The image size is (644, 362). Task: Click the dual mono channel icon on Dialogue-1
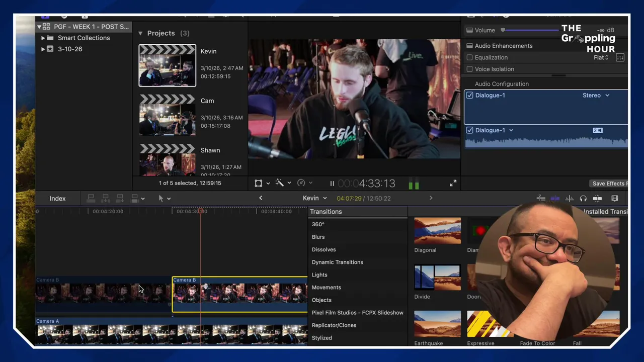pyautogui.click(x=597, y=130)
